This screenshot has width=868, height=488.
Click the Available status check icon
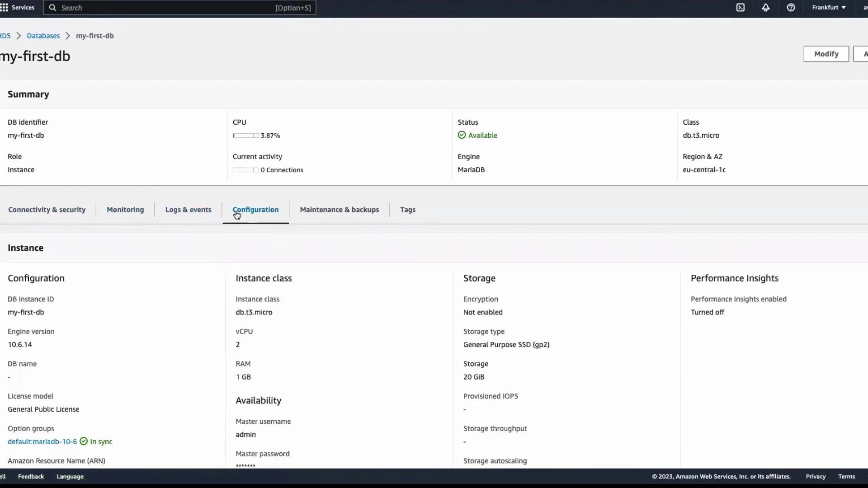[462, 135]
